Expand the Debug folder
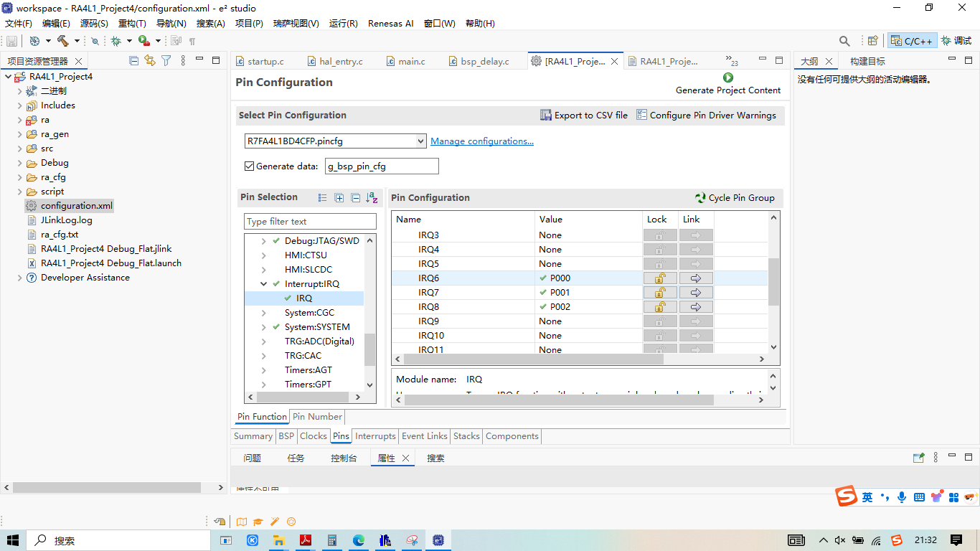The width and height of the screenshot is (980, 551). coord(19,163)
